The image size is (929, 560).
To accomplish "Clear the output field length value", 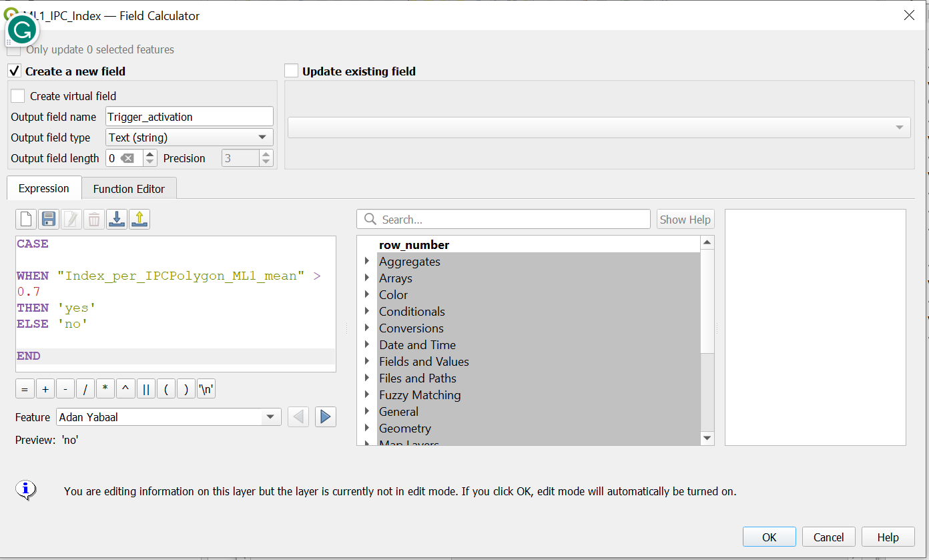I will [x=127, y=158].
